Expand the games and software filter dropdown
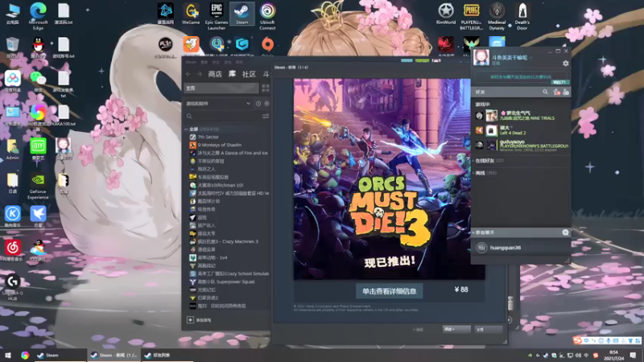This screenshot has width=644, height=362. [248, 104]
